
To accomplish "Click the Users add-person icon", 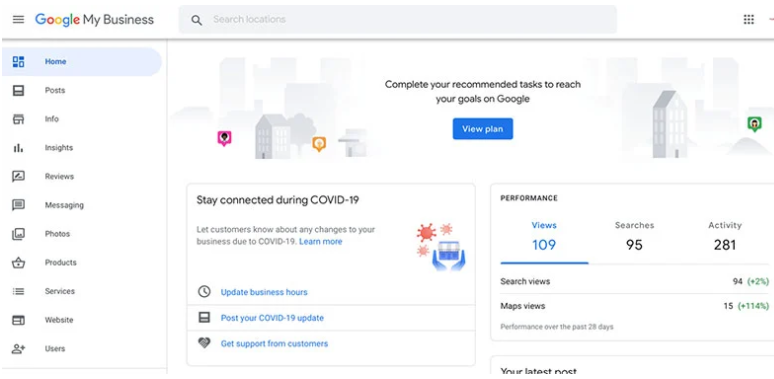I will pyautogui.click(x=18, y=348).
